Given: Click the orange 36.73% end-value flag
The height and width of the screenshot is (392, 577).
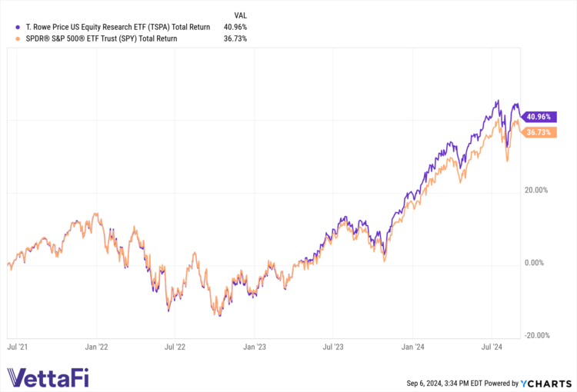Looking at the screenshot, I should 535,132.
